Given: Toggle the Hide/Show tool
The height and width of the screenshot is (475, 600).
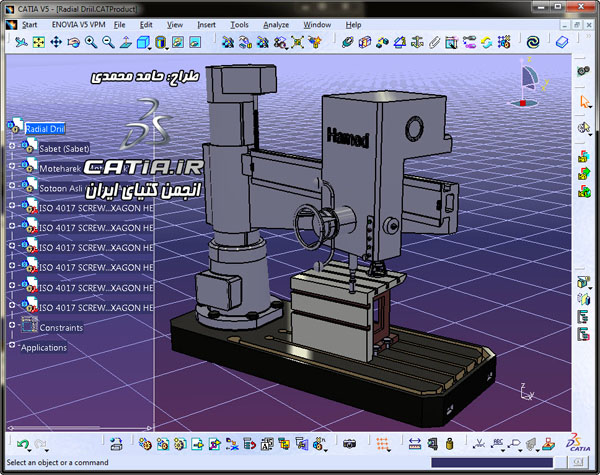Looking at the screenshot, I should 178,42.
